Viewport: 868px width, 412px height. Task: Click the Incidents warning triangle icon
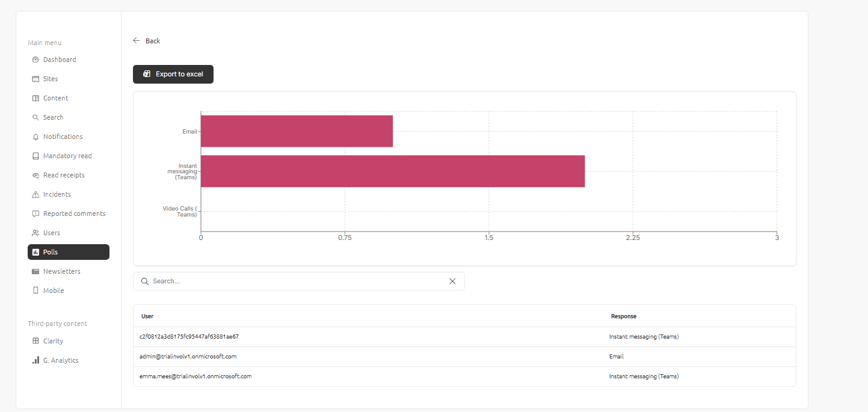click(x=35, y=194)
